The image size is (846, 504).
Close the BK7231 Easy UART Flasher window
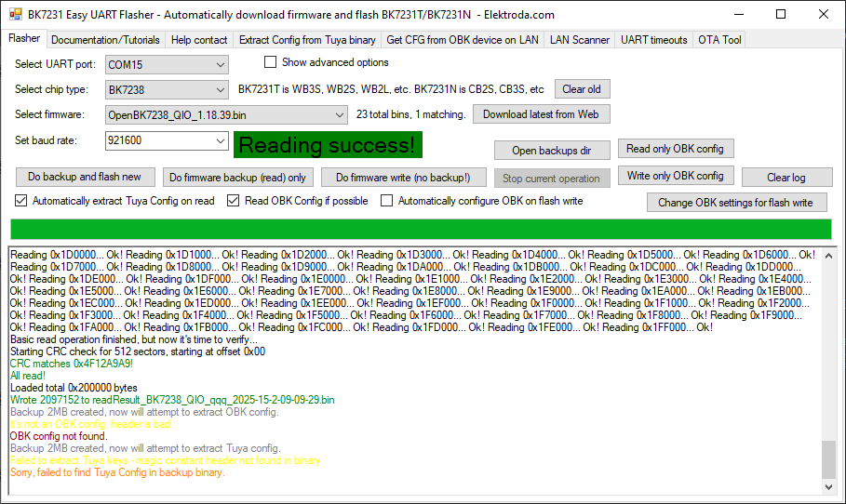click(824, 15)
